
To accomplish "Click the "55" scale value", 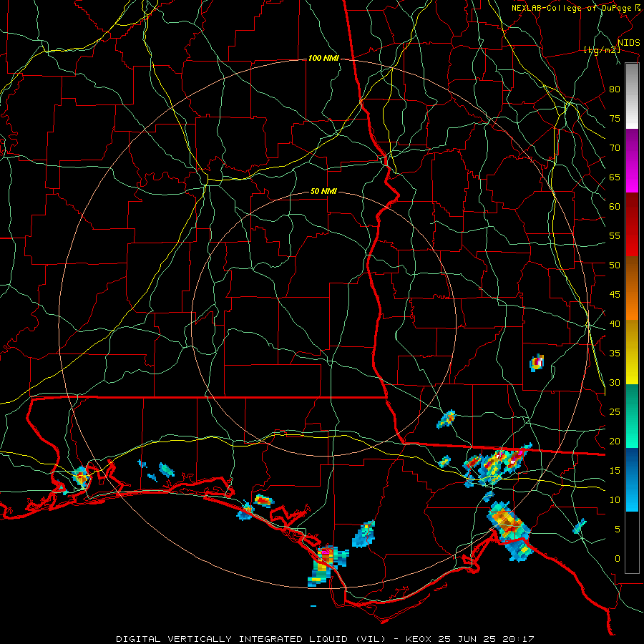I will tap(615, 235).
